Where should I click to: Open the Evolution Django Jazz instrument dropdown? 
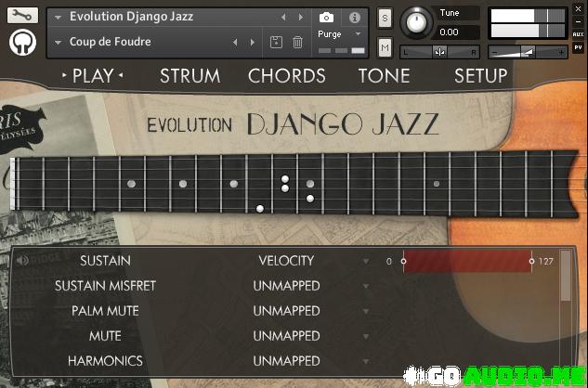pyautogui.click(x=58, y=18)
